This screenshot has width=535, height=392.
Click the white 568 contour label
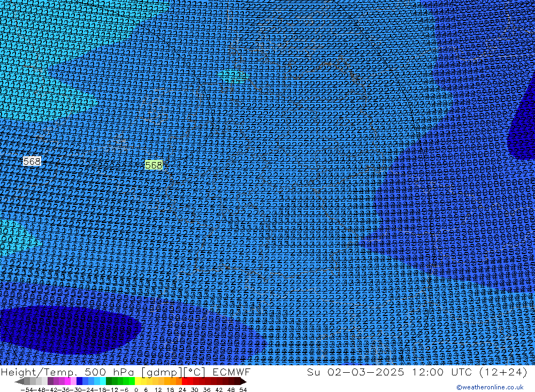32,161
